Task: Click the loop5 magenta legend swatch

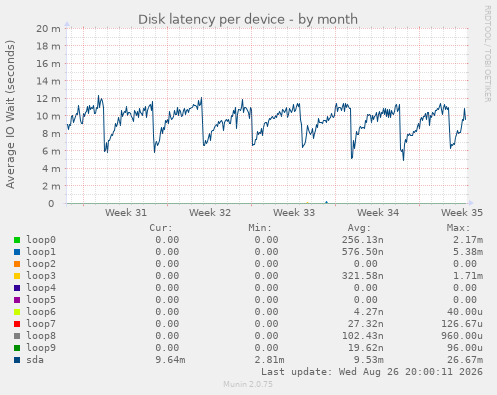Action: pos(17,300)
